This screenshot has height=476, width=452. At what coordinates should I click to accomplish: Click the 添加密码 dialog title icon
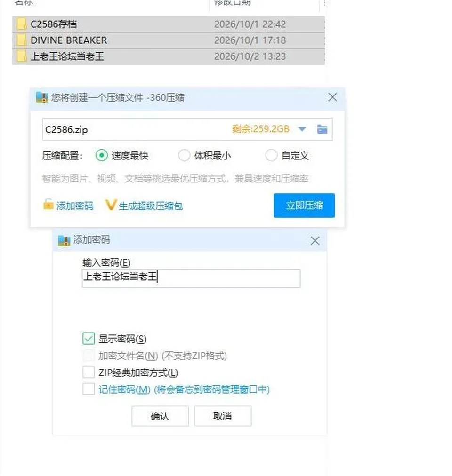point(64,240)
